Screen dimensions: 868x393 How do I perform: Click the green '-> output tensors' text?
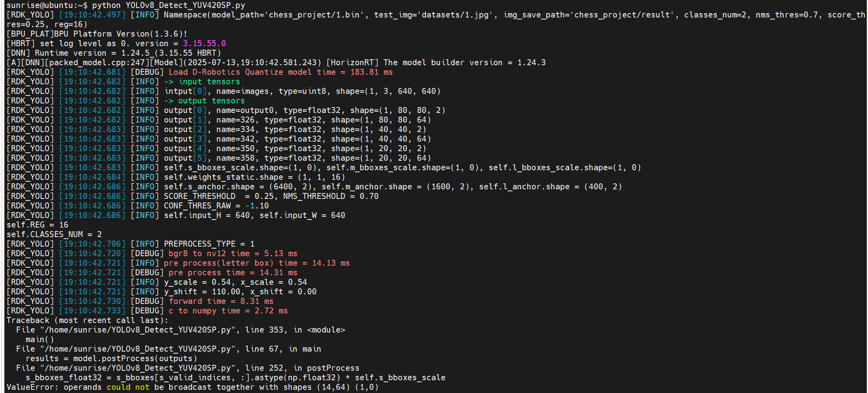click(204, 101)
